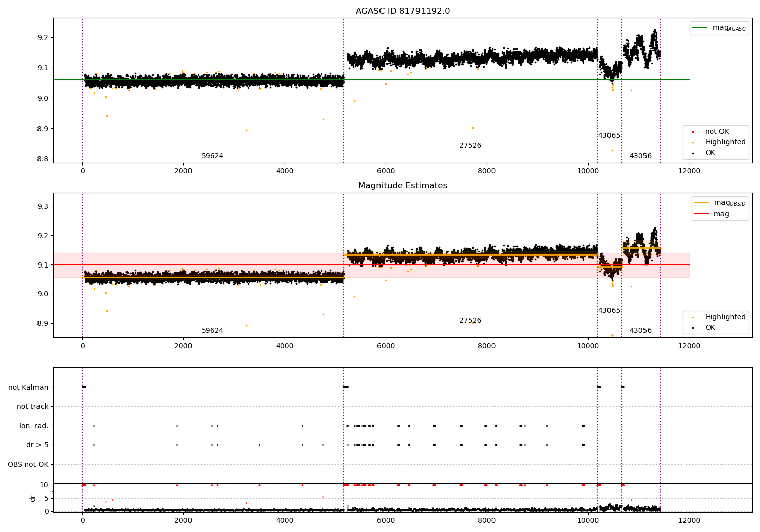Viewport: 760px width, 532px height.
Task: Click the red mag line sample in legend
Action: (702, 214)
